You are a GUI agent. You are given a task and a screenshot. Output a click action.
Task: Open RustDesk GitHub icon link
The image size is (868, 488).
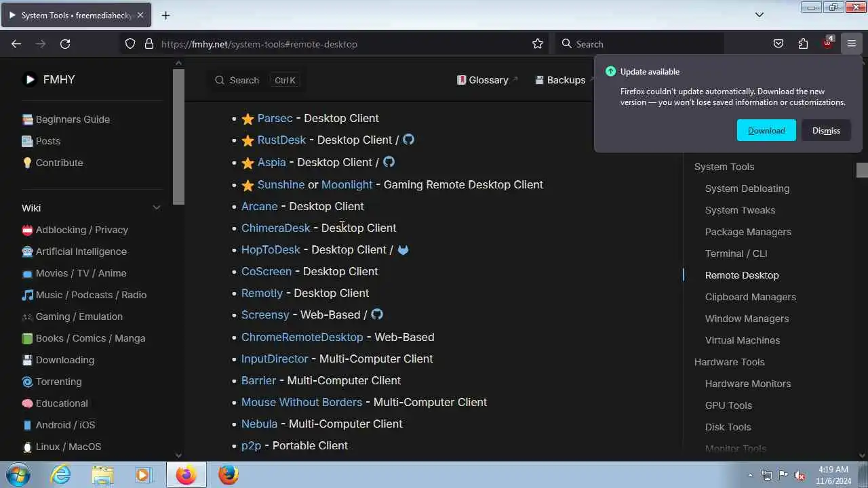(x=408, y=140)
